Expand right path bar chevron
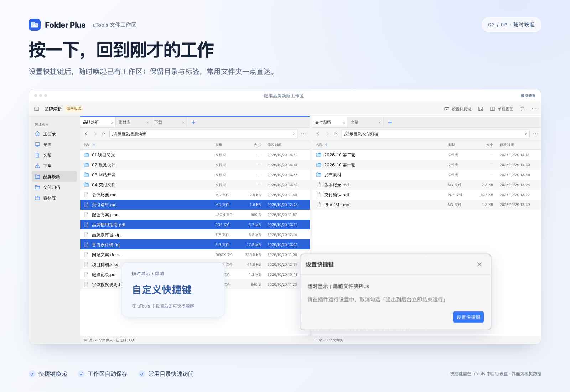This screenshot has height=392, width=570. 525,134
